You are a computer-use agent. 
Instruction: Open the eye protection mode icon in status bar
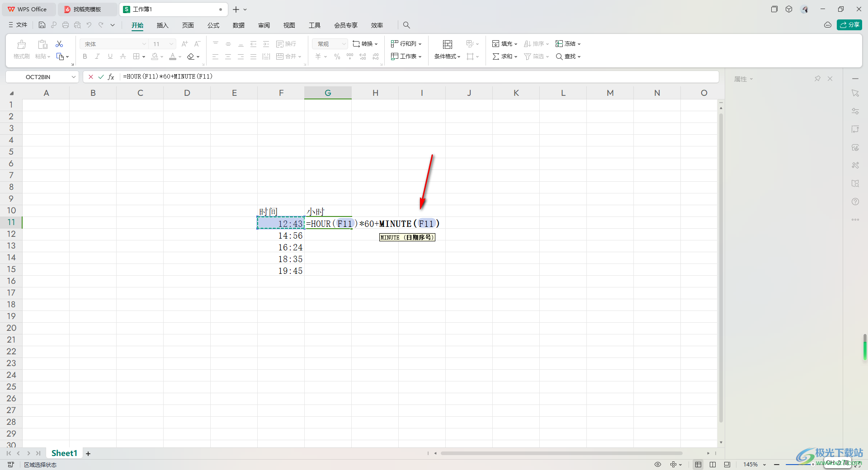(658, 465)
